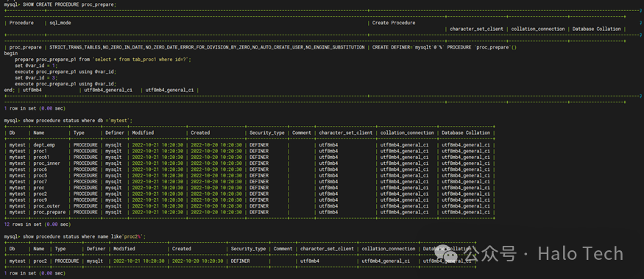Click the "show procedure status where name like'proc2%'" command
Viewport: 644px width, 279px height.
pos(84,237)
